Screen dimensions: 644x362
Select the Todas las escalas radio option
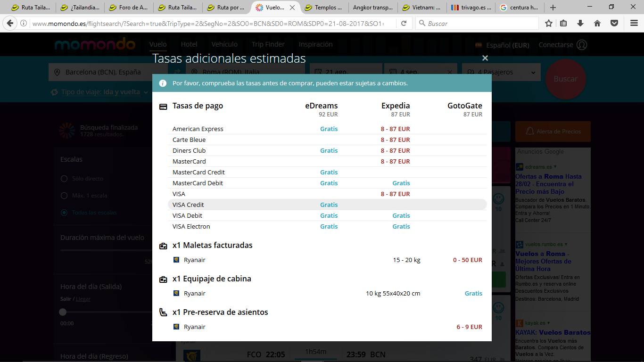point(64,213)
